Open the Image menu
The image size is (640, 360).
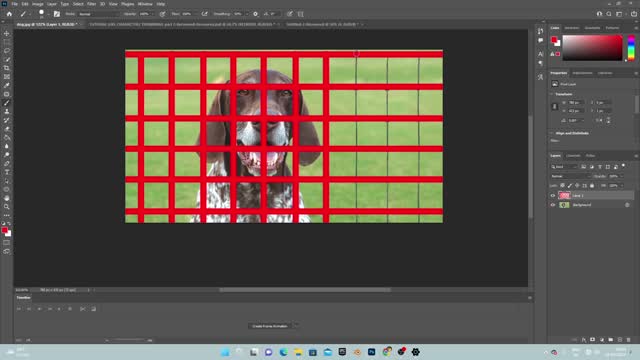(x=38, y=4)
